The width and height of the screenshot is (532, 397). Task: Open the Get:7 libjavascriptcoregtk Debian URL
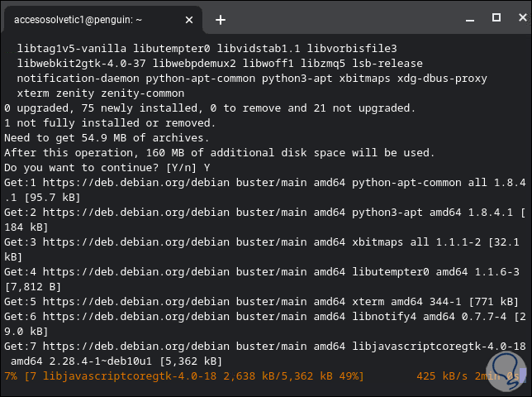[x=141, y=346]
